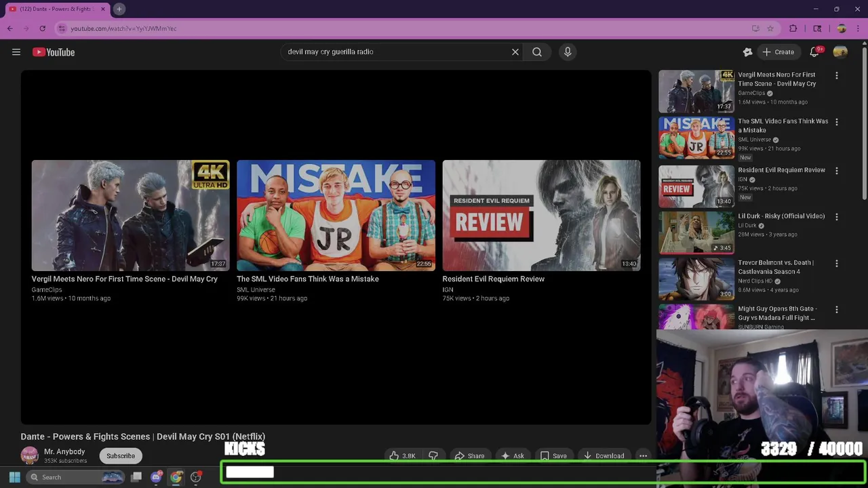This screenshot has width=868, height=488.
Task: Go back with the browser back arrow
Action: click(x=9, y=28)
